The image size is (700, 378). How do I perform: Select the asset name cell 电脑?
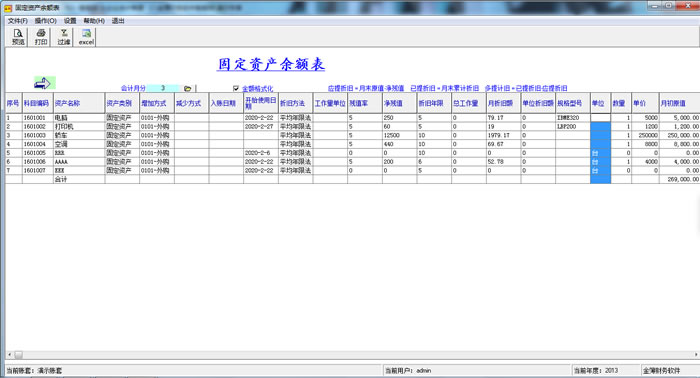[x=79, y=118]
